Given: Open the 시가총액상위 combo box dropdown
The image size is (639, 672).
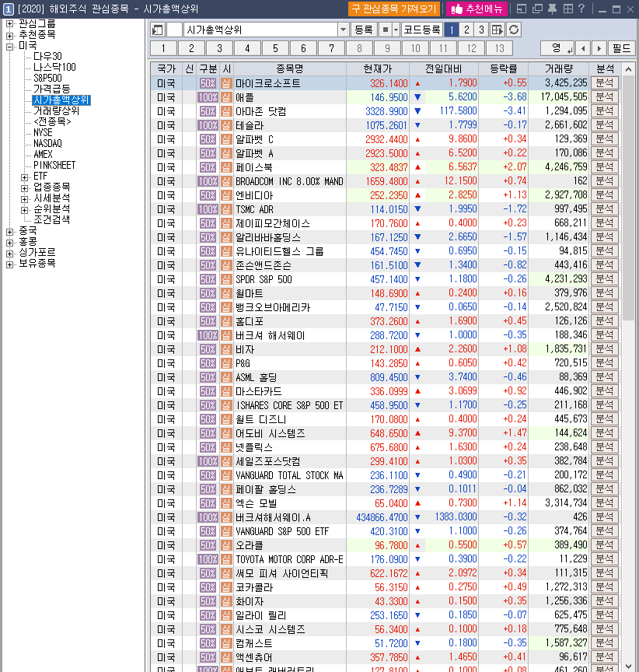Looking at the screenshot, I should [x=343, y=30].
